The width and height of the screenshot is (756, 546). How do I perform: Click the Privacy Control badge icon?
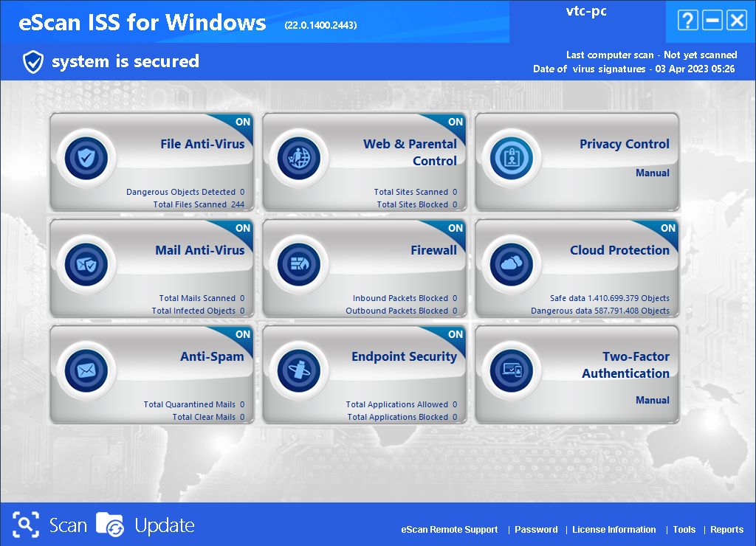512,157
